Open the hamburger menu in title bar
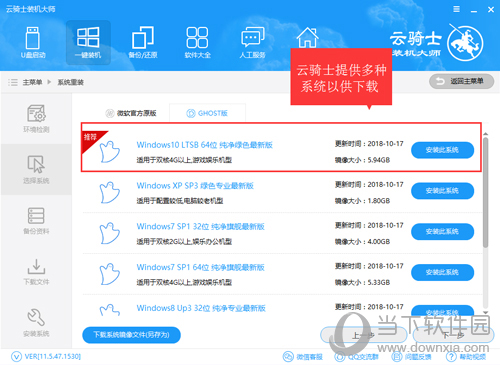Image resolution: width=500 pixels, height=365 pixels. (x=456, y=9)
